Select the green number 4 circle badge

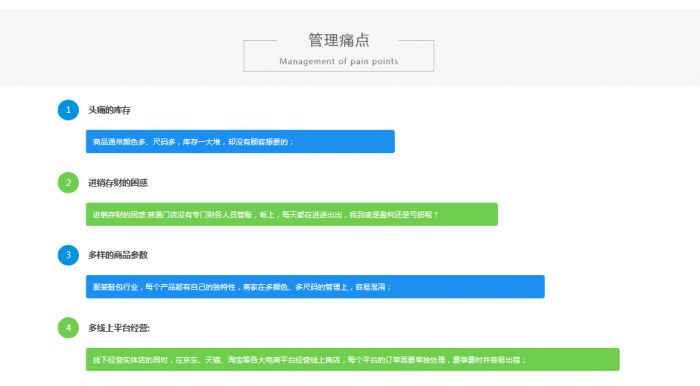point(68,328)
